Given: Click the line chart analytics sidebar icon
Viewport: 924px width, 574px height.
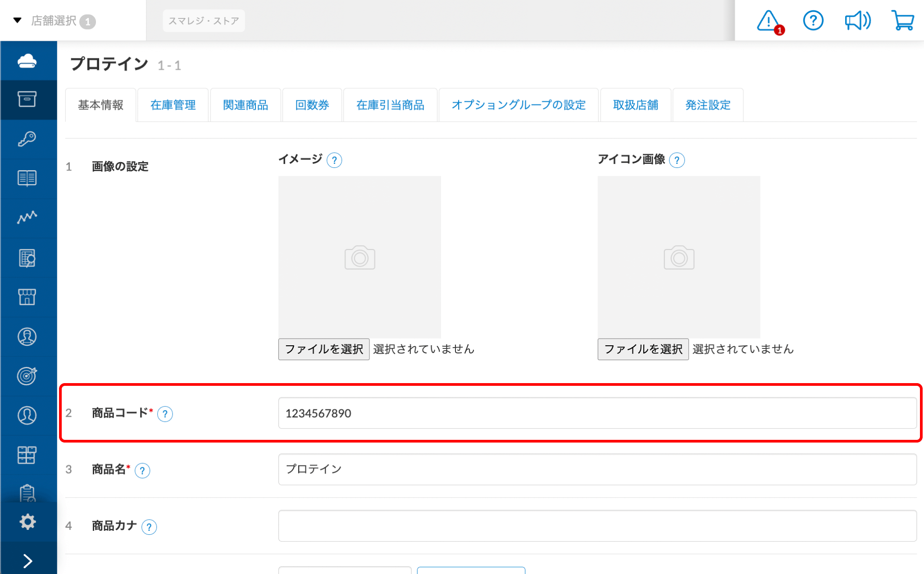Looking at the screenshot, I should pyautogui.click(x=27, y=217).
